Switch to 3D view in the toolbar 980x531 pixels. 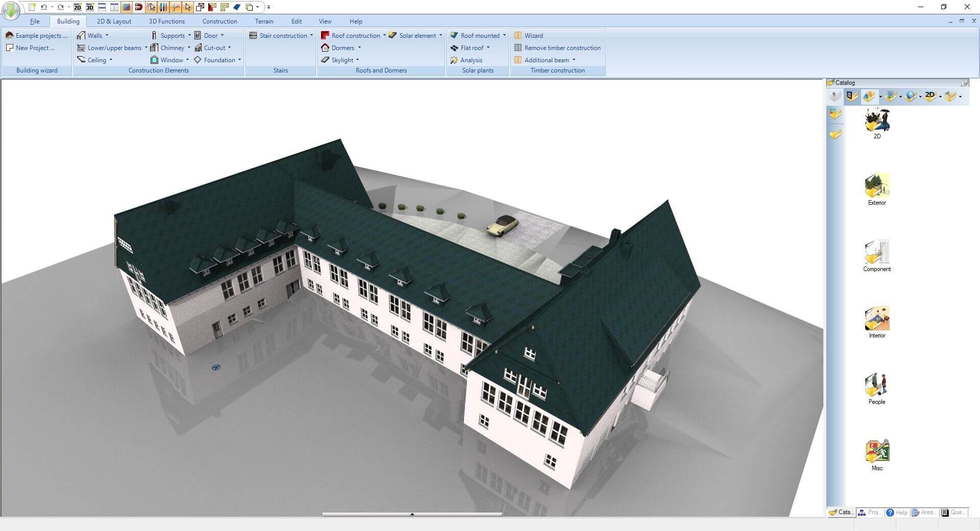pyautogui.click(x=90, y=7)
